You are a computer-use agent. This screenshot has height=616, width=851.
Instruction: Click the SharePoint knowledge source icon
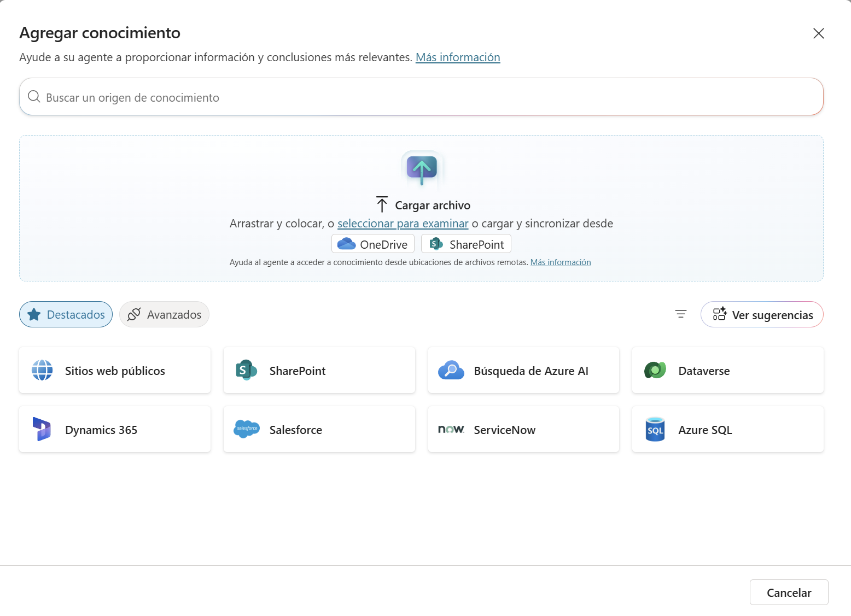pos(246,370)
